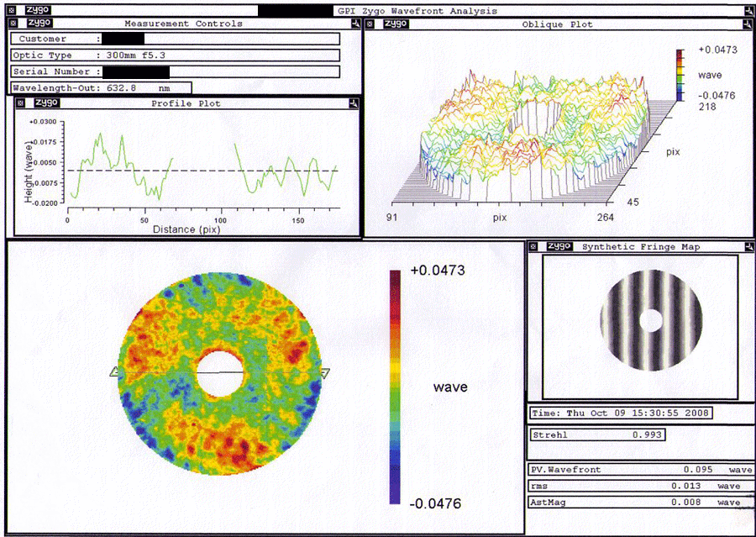Click the zygo logo in Measurement Controls
The image size is (756, 537).
39,23
